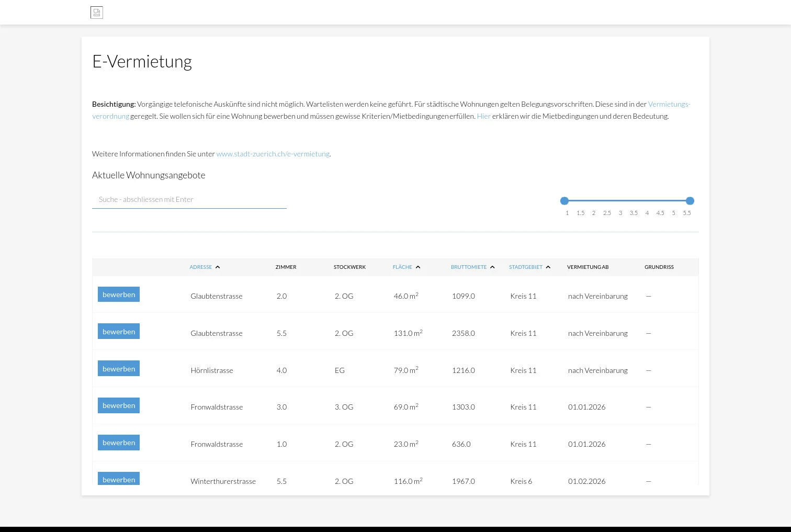Sort by the Stadtgebiet column header
This screenshot has width=791, height=532.
coord(525,267)
